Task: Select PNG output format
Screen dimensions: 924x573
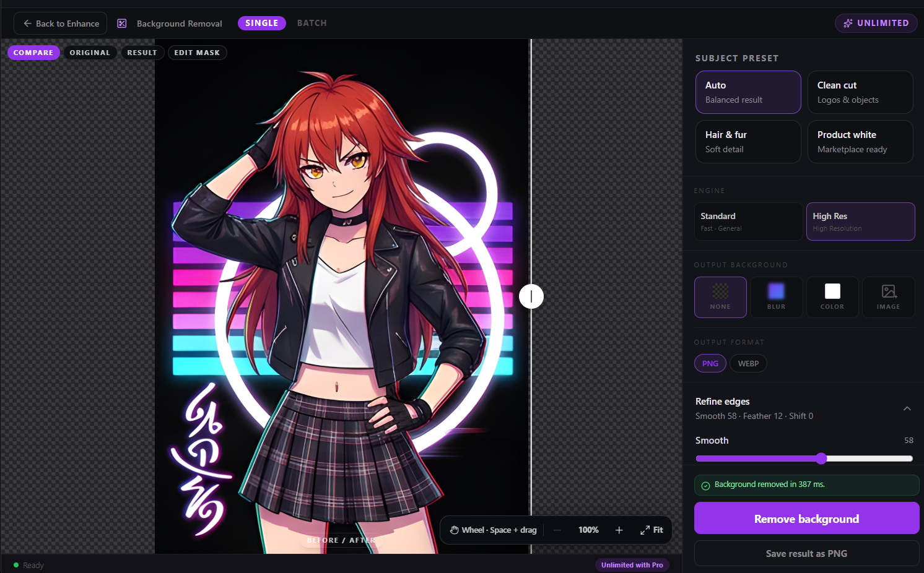Action: click(x=710, y=363)
